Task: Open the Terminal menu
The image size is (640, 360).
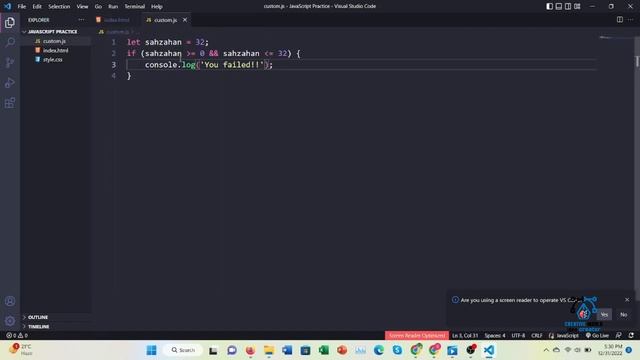Action: (135, 6)
